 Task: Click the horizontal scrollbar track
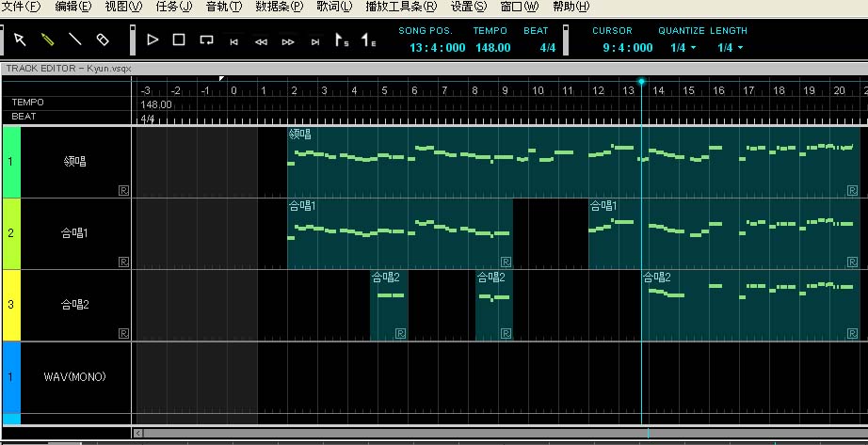pyautogui.click(x=505, y=434)
